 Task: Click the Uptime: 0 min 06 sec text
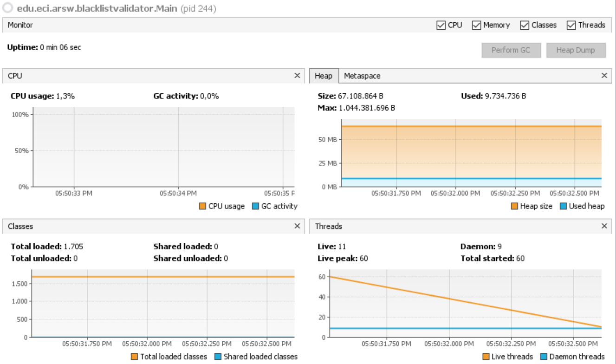tap(44, 47)
